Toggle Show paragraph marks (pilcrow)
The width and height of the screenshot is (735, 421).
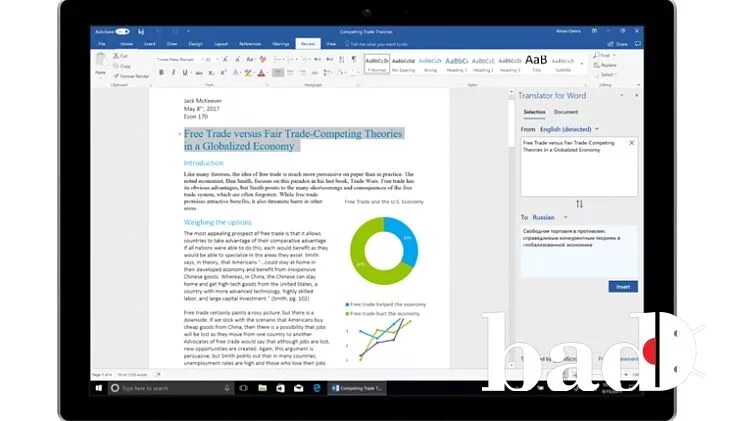pyautogui.click(x=354, y=59)
